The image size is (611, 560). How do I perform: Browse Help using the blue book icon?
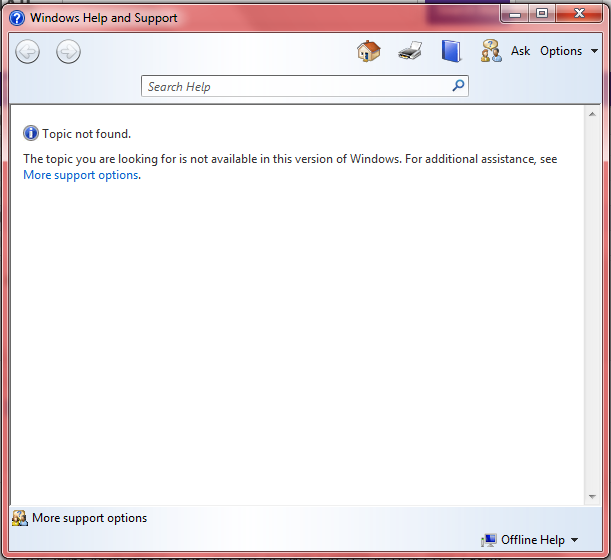point(451,51)
